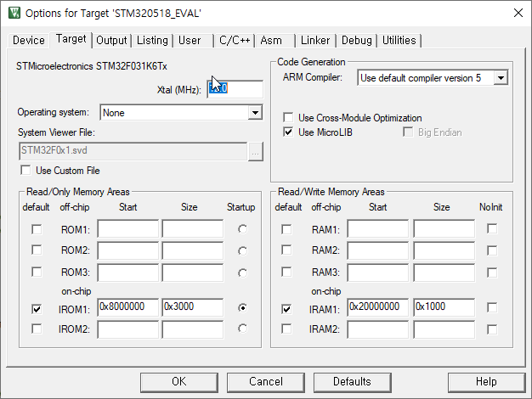Image resolution: width=532 pixels, height=399 pixels.
Task: Expand the ARM Compiler version dropdown
Action: [501, 78]
